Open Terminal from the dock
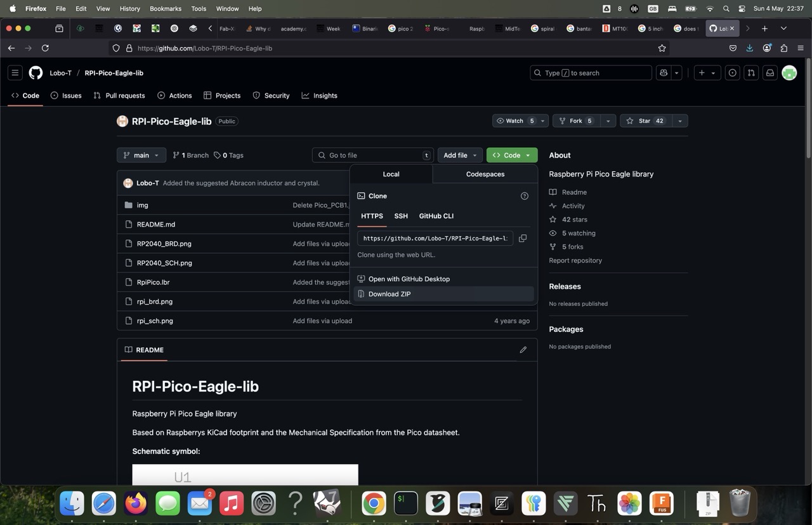812x525 pixels. (405, 503)
